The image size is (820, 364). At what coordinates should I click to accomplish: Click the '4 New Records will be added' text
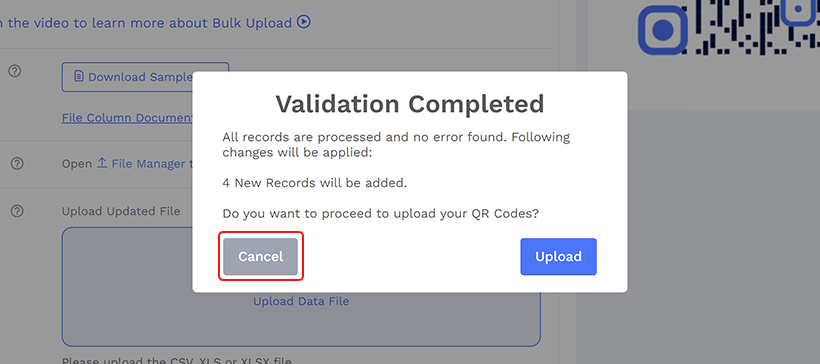(x=314, y=184)
